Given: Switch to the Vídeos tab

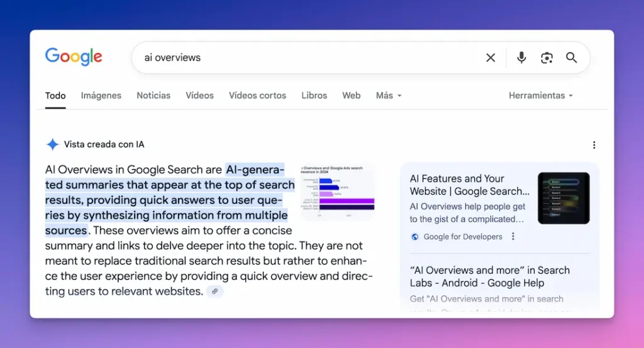Looking at the screenshot, I should point(199,95).
